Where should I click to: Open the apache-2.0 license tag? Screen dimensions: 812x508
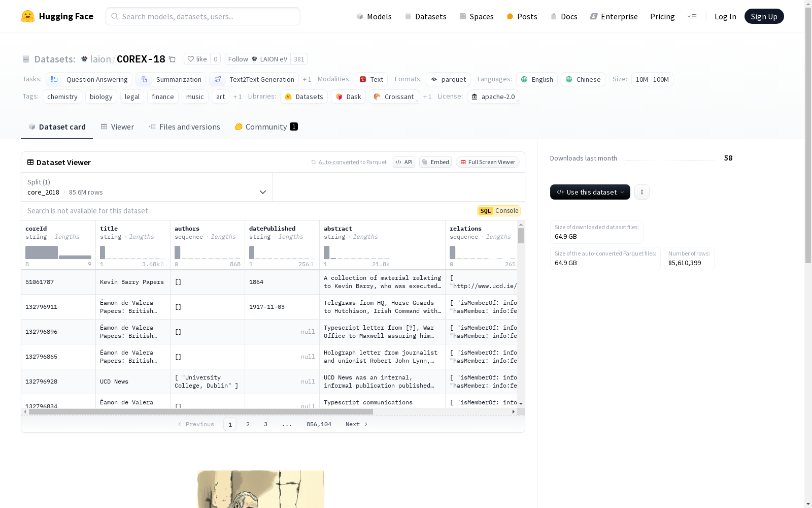coord(493,97)
